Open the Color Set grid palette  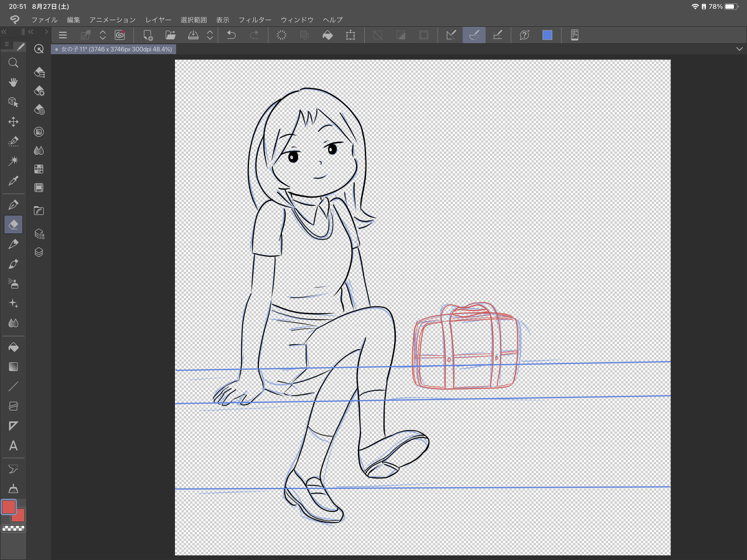[x=39, y=169]
